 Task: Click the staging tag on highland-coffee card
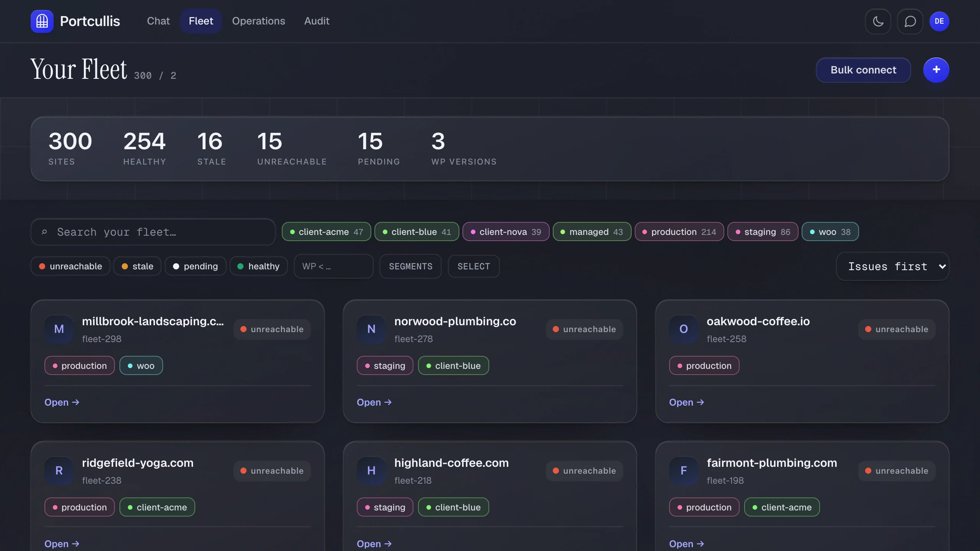pyautogui.click(x=385, y=507)
